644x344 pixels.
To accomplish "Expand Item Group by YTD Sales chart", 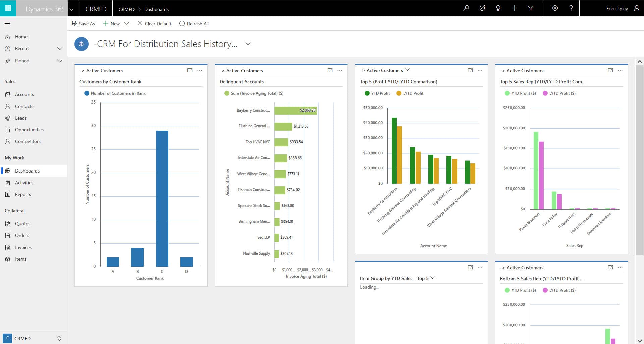I will (470, 267).
